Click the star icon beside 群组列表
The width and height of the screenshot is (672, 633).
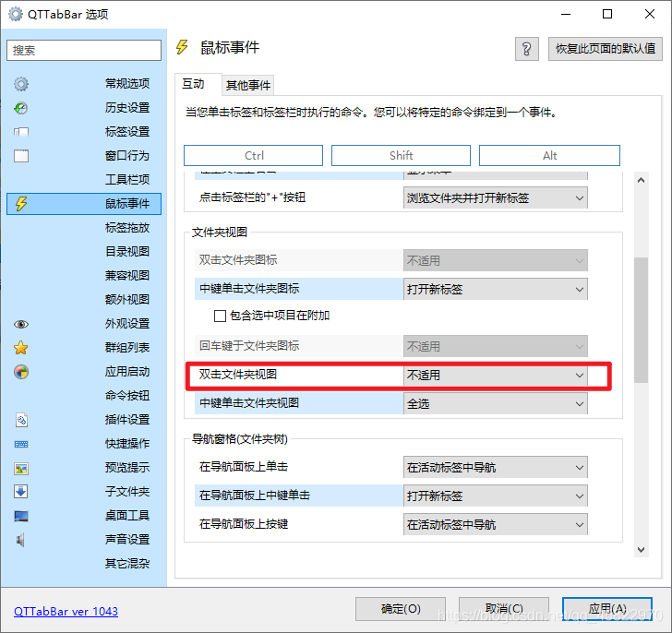(21, 348)
